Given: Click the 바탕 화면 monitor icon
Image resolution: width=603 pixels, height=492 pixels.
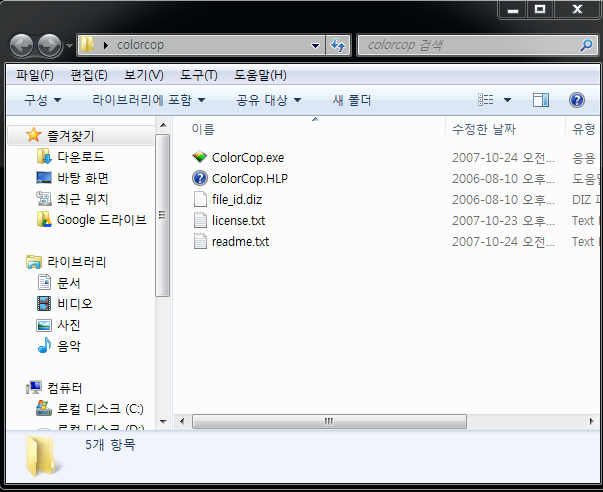Looking at the screenshot, I should click(x=44, y=177).
